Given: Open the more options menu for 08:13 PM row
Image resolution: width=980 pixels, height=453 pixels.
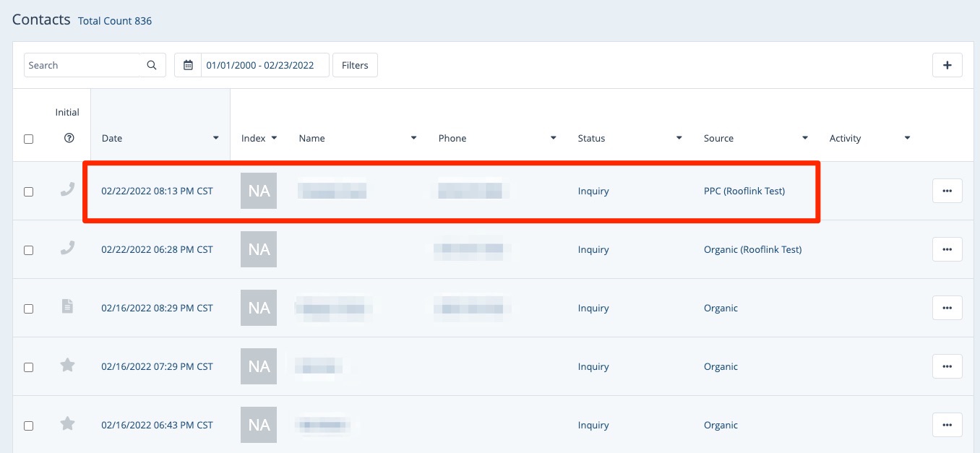Looking at the screenshot, I should (947, 191).
